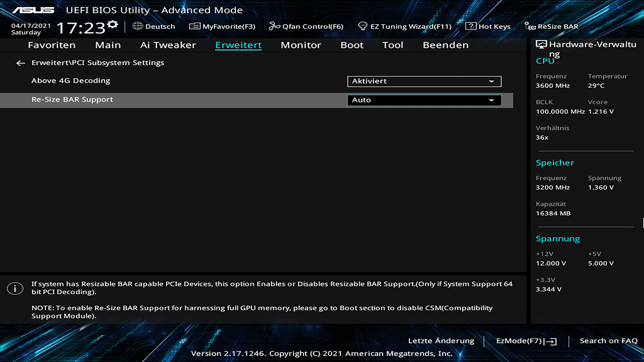Open the Above 4G Decoding dropdown
Viewport: 644px width, 362px height.
(x=424, y=81)
